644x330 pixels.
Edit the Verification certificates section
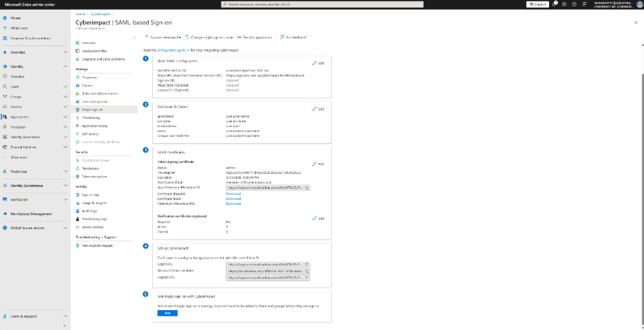(x=319, y=219)
